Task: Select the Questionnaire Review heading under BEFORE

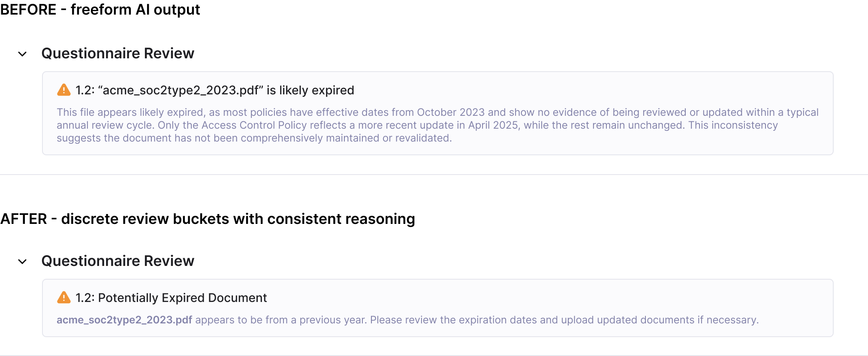Action: (118, 53)
